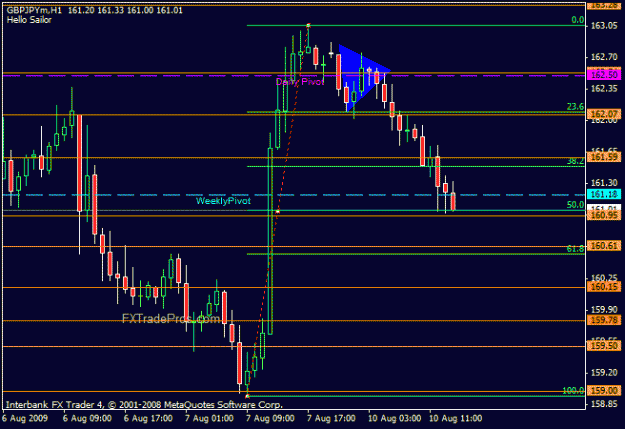The height and width of the screenshot is (429, 625).
Task: Click the orange 159.00 price tag
Action: 604,391
